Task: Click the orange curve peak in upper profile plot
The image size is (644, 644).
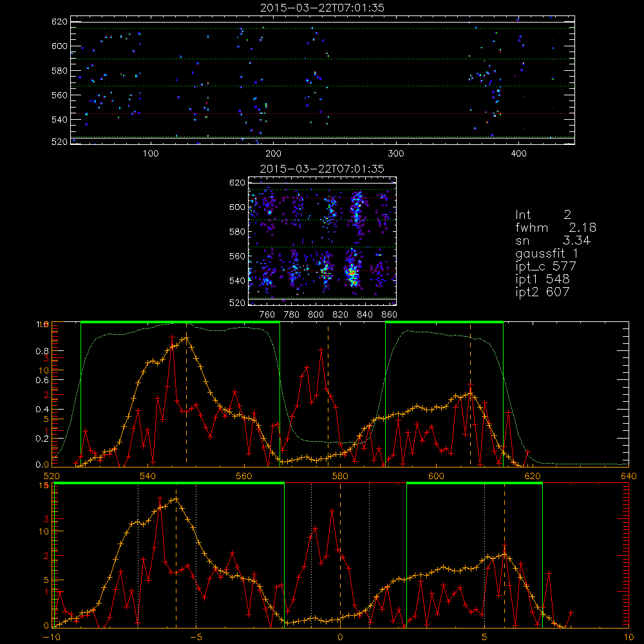Action: point(187,339)
